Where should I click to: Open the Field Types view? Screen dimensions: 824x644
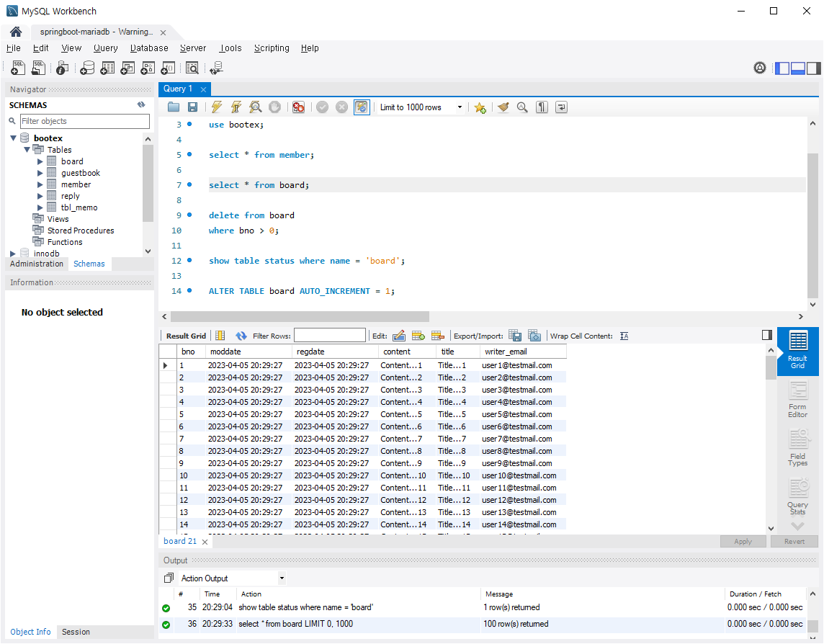[x=798, y=448]
